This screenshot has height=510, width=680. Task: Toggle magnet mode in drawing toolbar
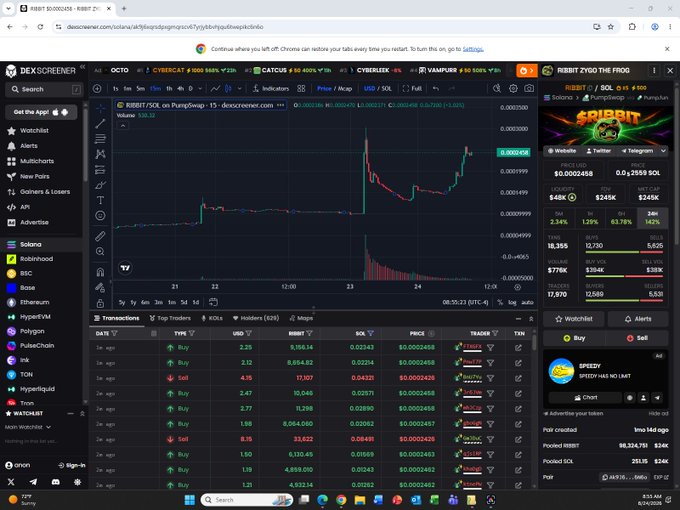coord(100,272)
